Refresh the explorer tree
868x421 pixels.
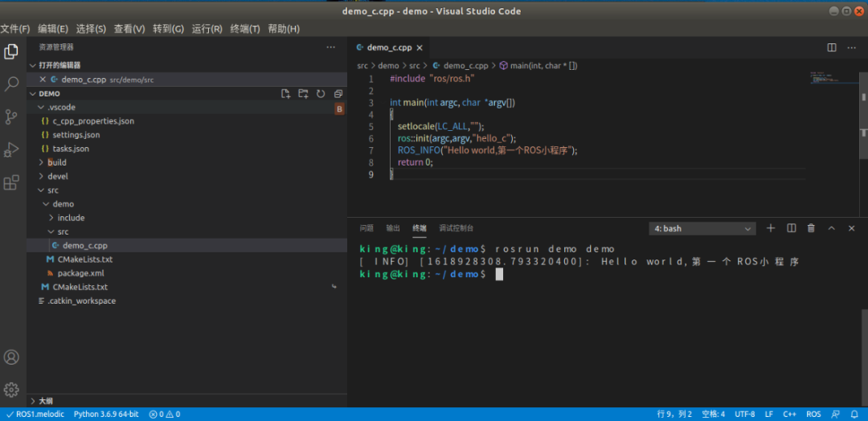click(321, 93)
